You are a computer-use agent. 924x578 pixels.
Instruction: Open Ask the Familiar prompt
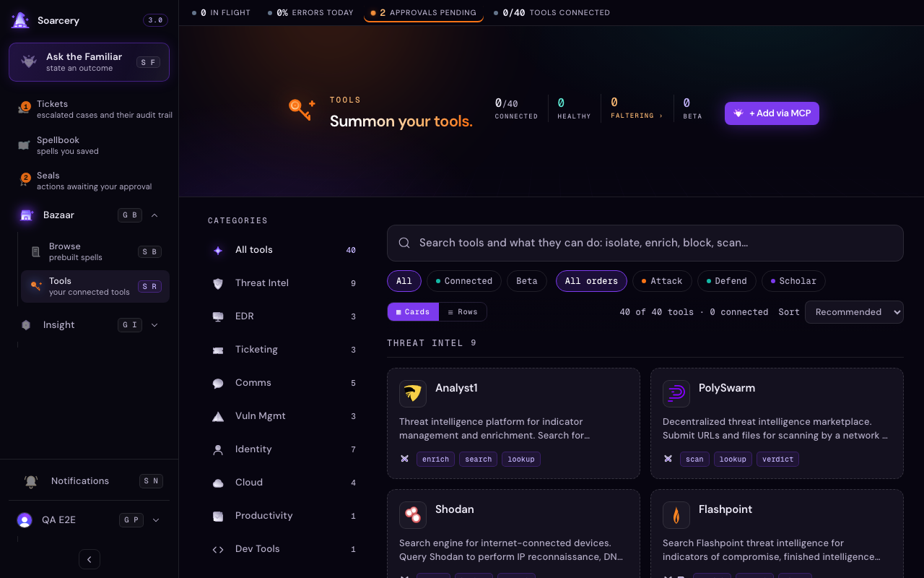coord(89,62)
